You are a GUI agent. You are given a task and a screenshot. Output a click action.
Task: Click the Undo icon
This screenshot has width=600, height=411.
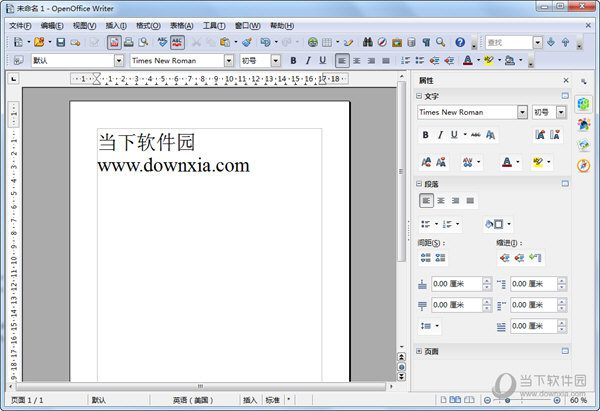tap(265, 42)
